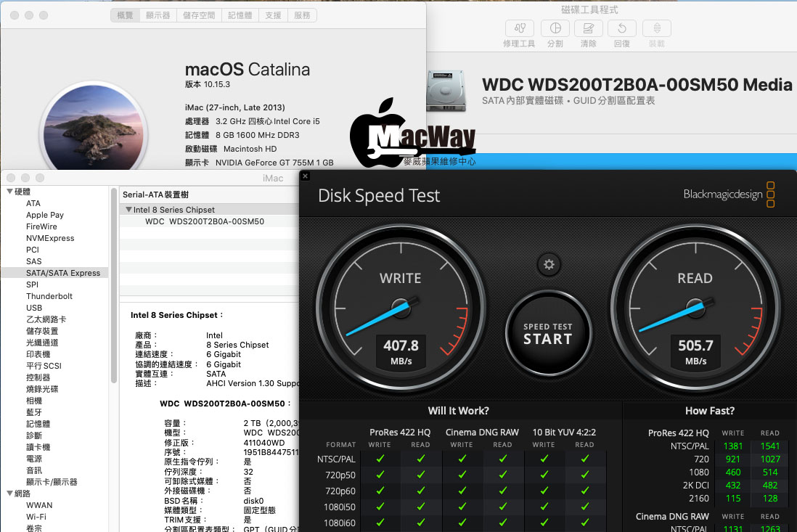Screen dimensions: 797x532
Task: Select SPI in the sidebar
Action: 32,285
